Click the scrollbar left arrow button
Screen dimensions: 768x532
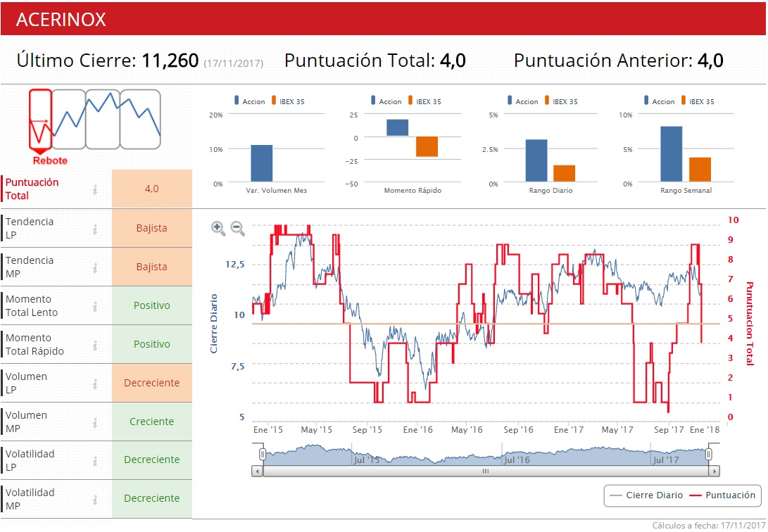point(257,471)
